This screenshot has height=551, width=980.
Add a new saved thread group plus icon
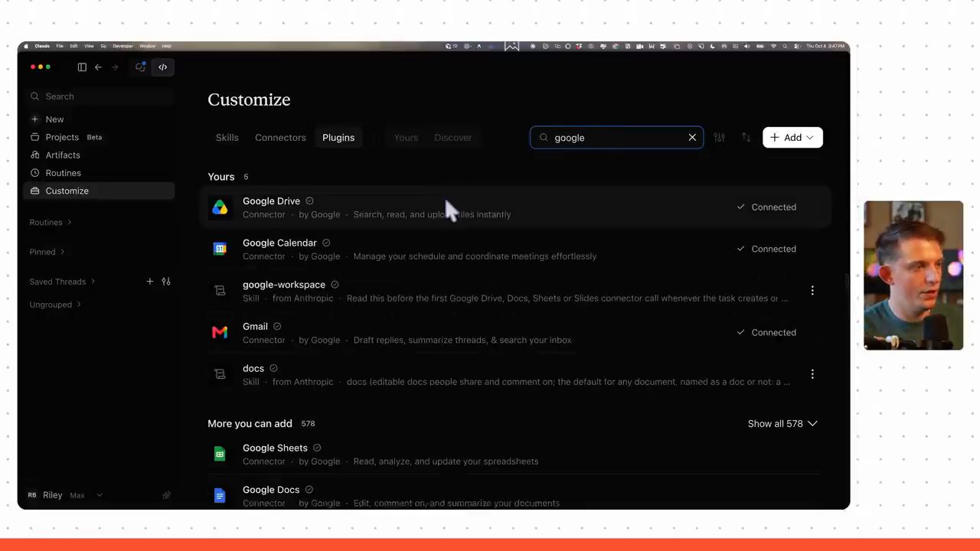150,282
